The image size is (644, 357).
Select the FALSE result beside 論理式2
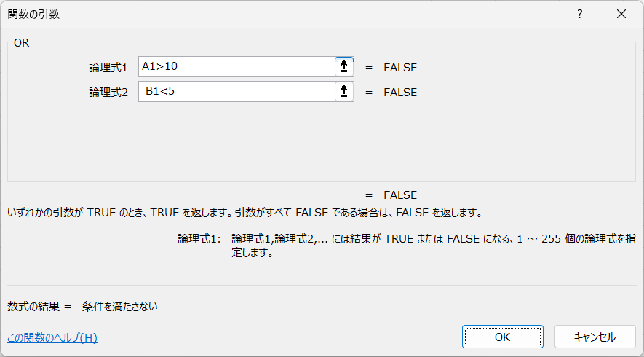tap(400, 92)
